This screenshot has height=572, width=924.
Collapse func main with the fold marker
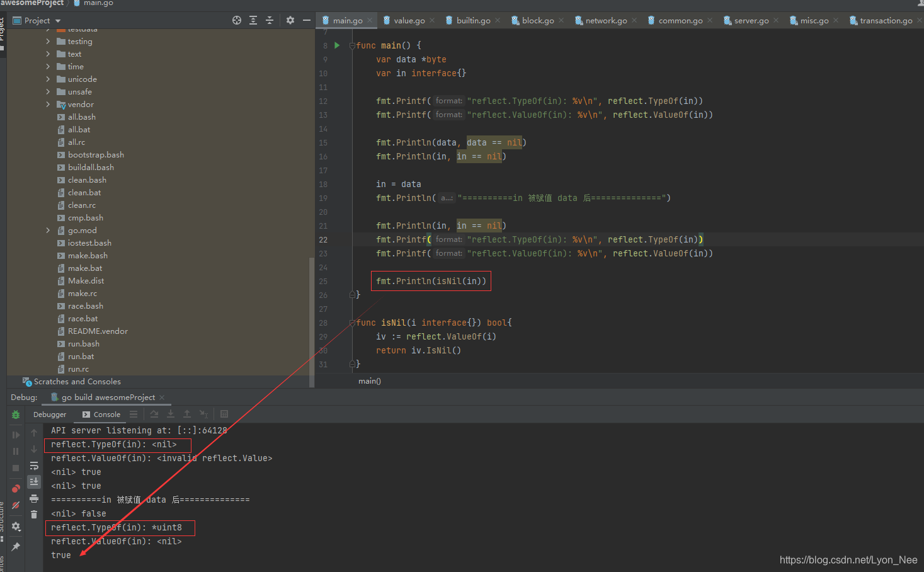point(353,45)
